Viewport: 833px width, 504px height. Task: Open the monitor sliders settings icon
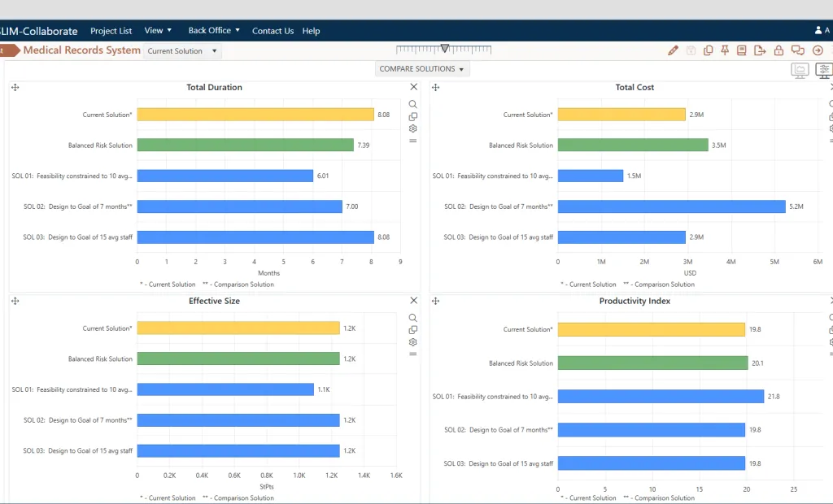point(824,70)
